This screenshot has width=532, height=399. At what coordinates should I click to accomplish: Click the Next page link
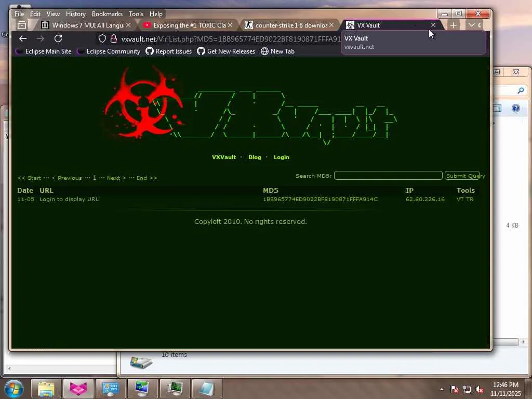[116, 178]
